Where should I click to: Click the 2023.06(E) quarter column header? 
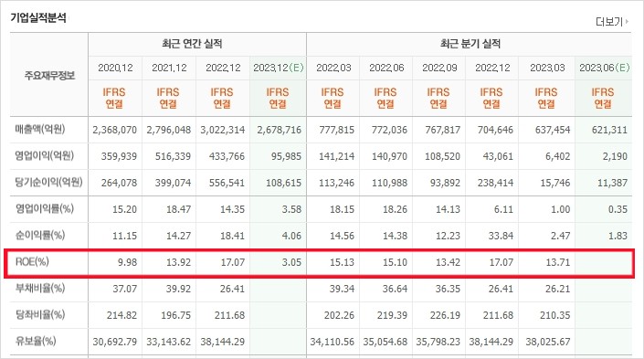coord(604,68)
